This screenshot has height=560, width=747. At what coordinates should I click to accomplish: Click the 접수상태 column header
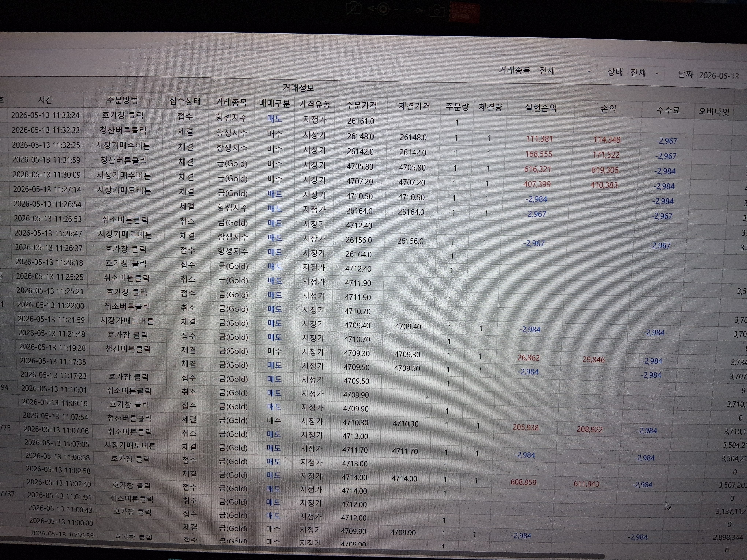tap(185, 101)
